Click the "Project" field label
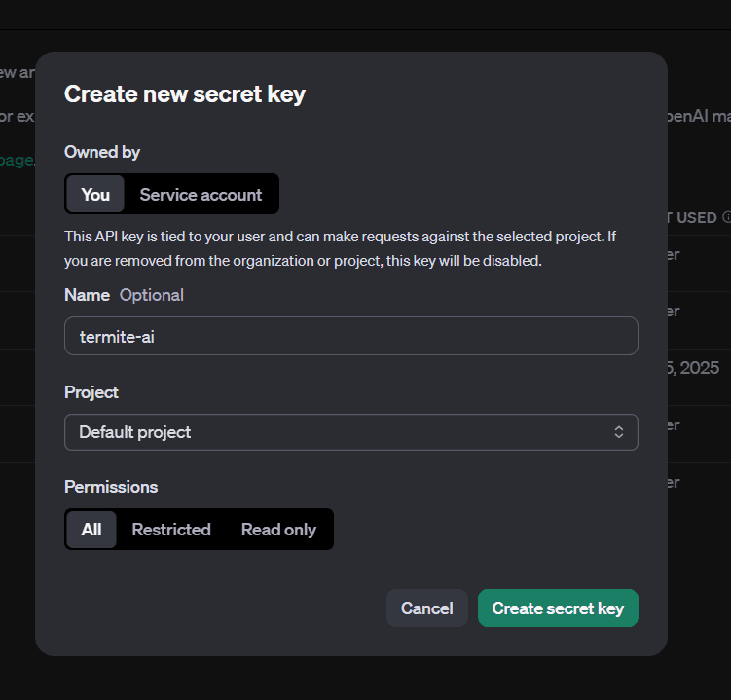This screenshot has height=700, width=731. 91,392
